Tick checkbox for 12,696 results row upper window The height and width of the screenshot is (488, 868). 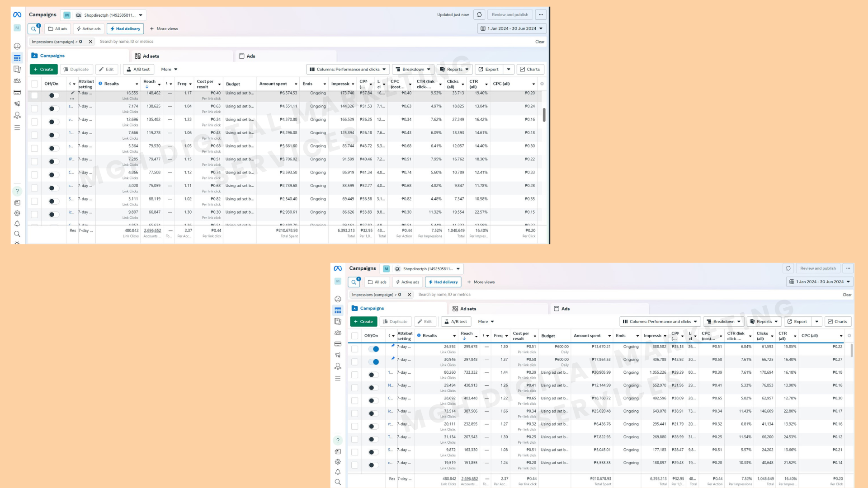pos(34,122)
